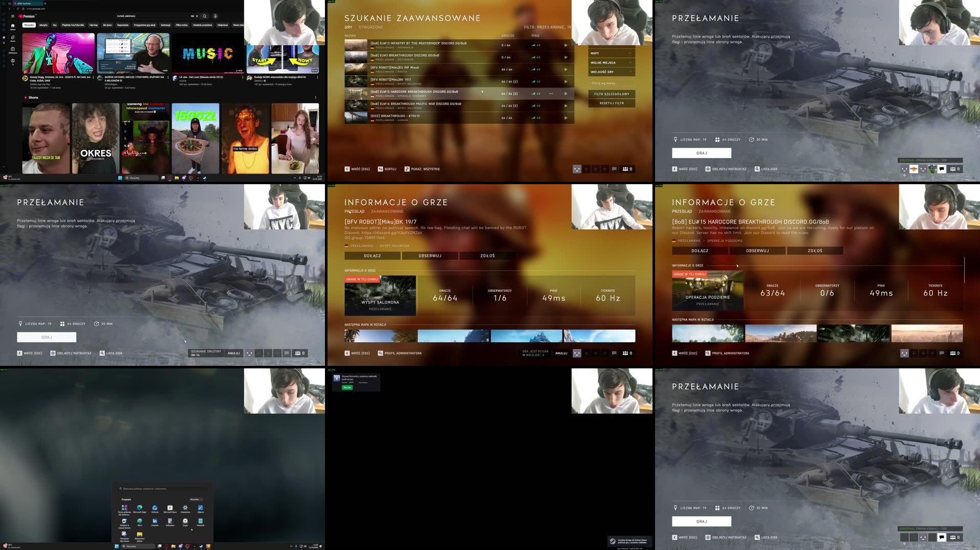The width and height of the screenshot is (980, 550).
Task: Open Shorts in YouTube sidebar
Action: tap(13, 38)
